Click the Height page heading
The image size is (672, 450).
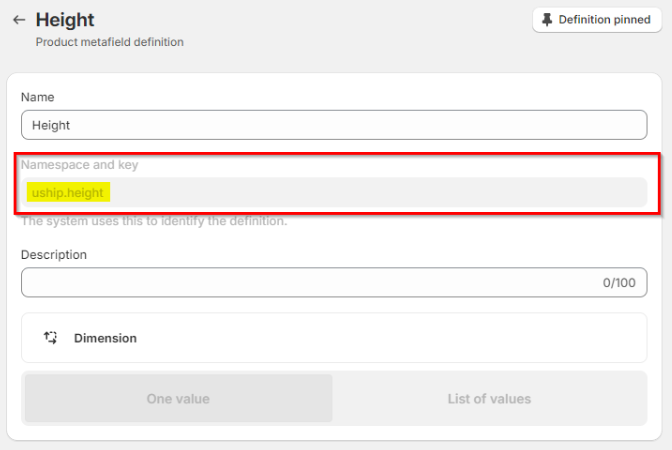click(65, 20)
